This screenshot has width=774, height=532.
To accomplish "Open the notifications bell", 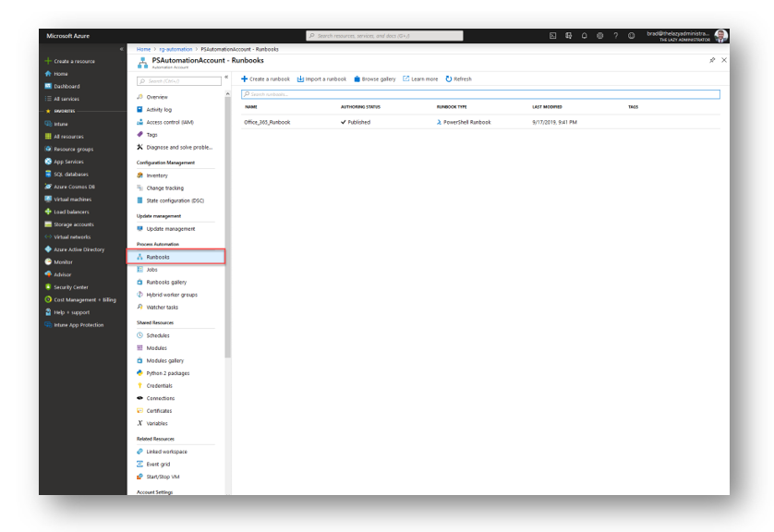I will 585,35.
